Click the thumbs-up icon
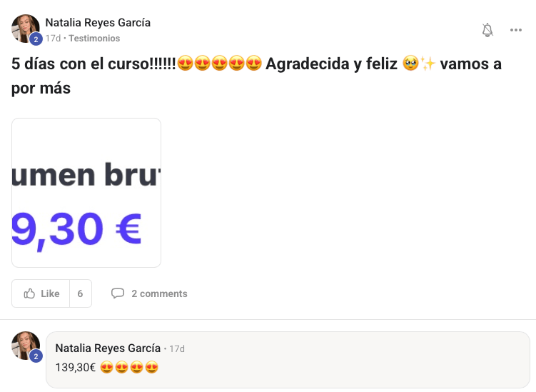This screenshot has height=392, width=536. 29,293
